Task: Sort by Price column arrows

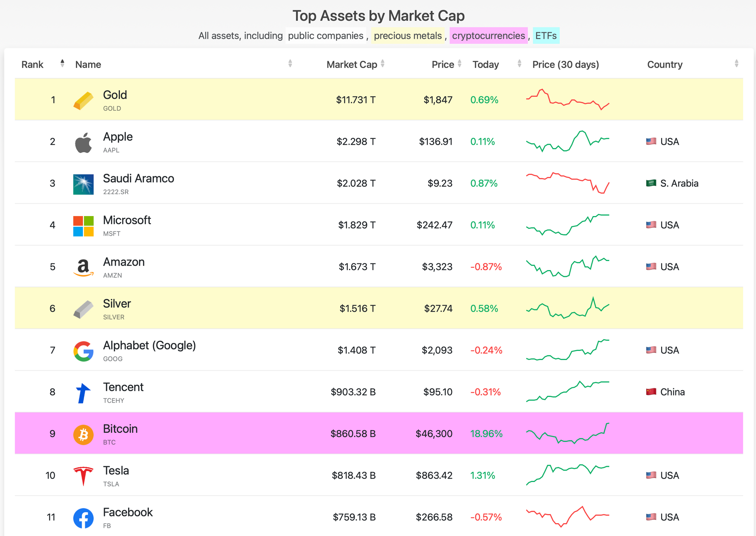Action: pos(459,63)
